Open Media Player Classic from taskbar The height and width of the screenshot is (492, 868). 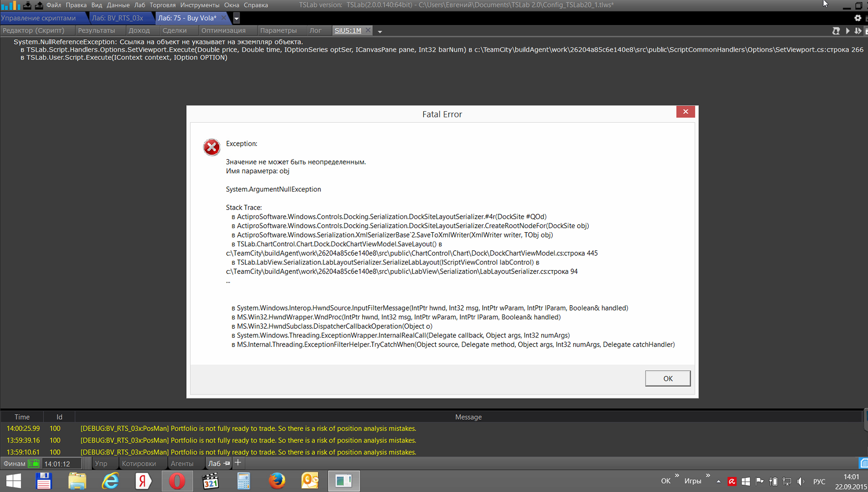point(210,481)
